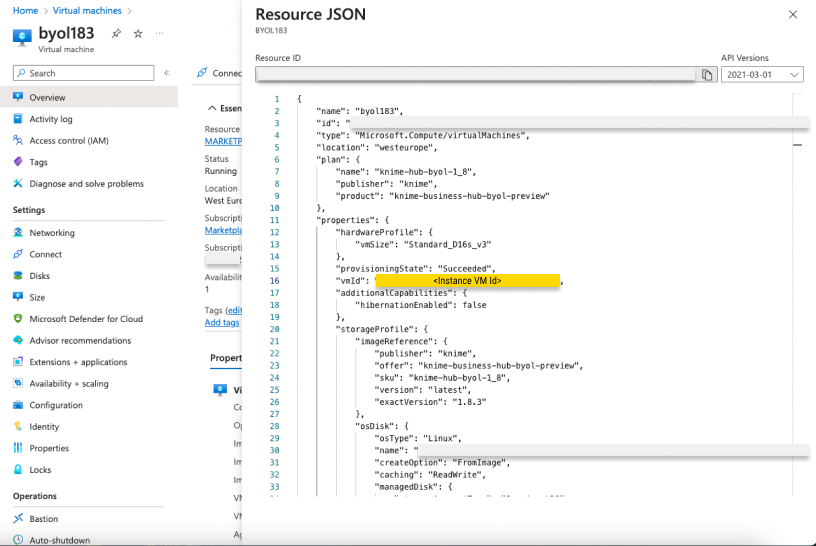
Task: Select Activity log in the sidebar
Action: click(51, 119)
